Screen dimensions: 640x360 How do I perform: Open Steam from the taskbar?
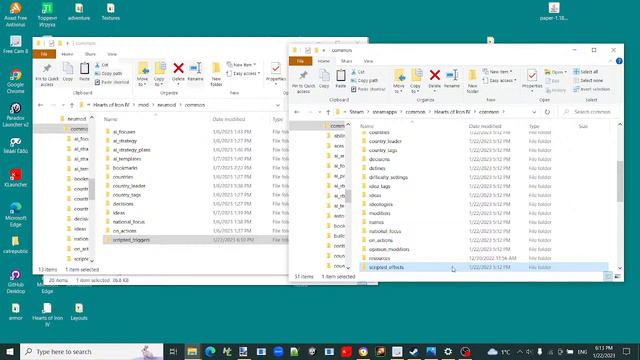[x=414, y=351]
